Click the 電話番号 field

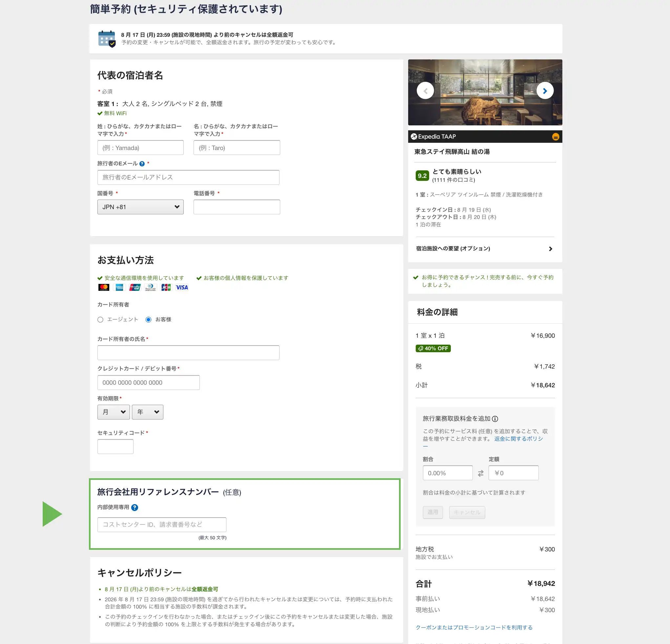point(237,207)
